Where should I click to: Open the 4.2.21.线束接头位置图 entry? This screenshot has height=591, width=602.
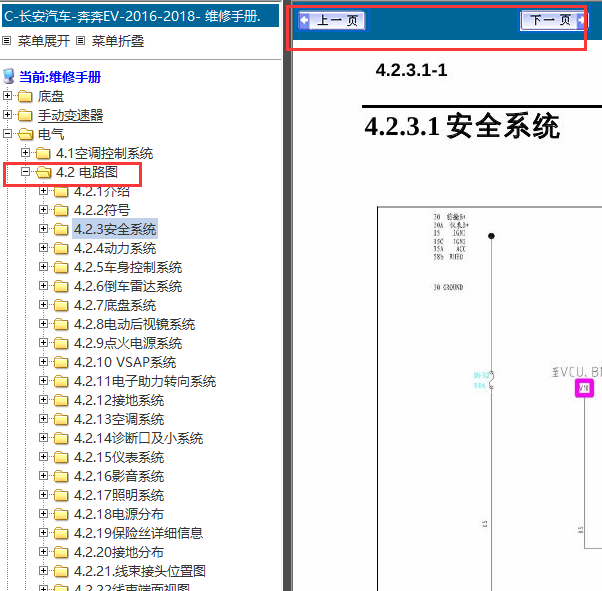tap(140, 571)
